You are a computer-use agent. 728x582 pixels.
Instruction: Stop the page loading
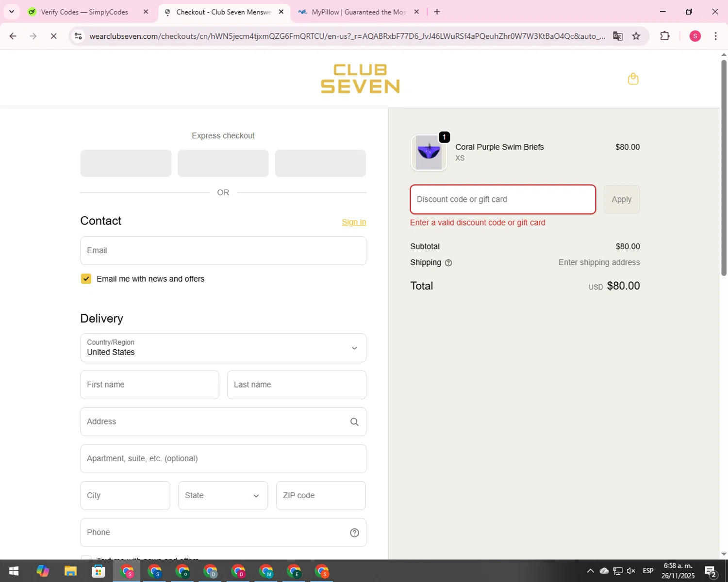(x=53, y=36)
